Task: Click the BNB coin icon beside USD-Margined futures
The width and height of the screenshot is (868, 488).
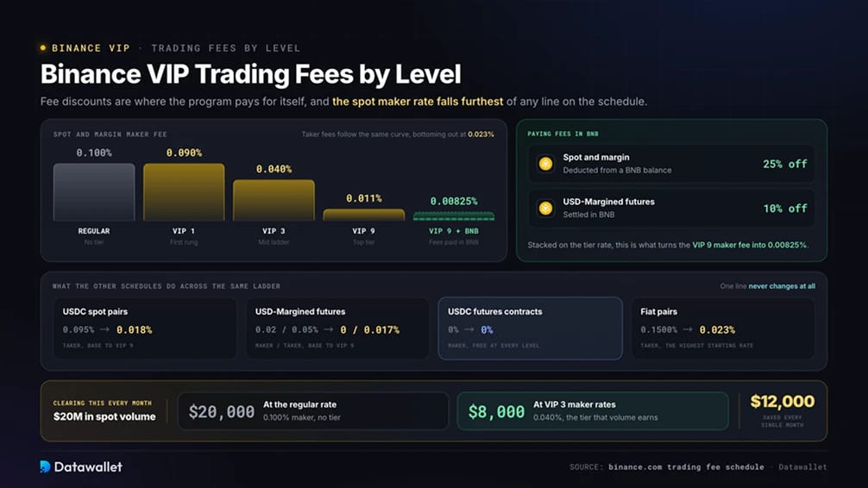Action: [x=546, y=208]
